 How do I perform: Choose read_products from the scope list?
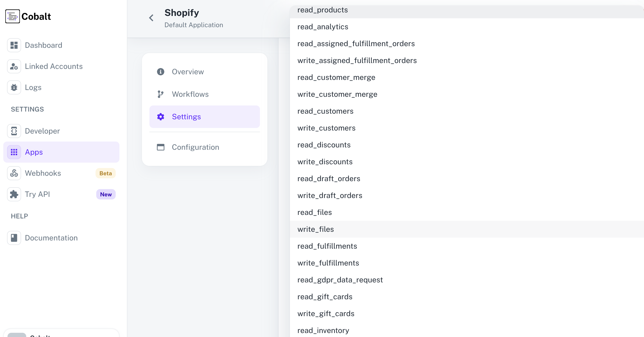coord(322,10)
